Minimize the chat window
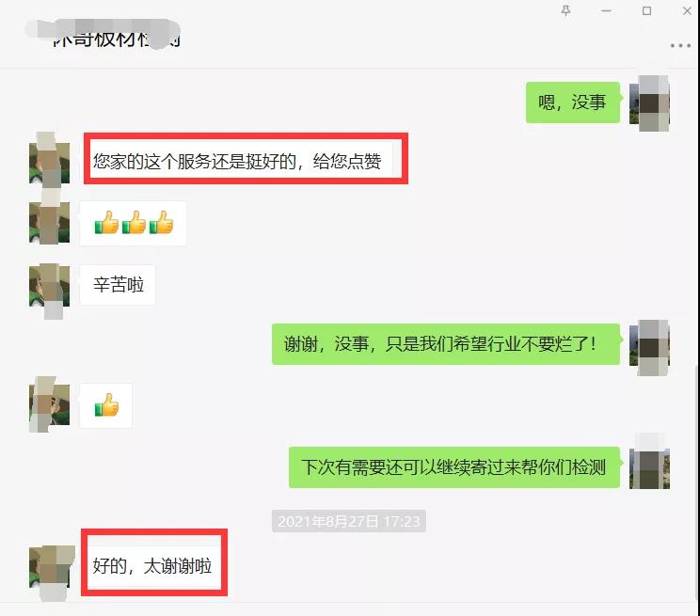700x616 pixels. pyautogui.click(x=606, y=10)
